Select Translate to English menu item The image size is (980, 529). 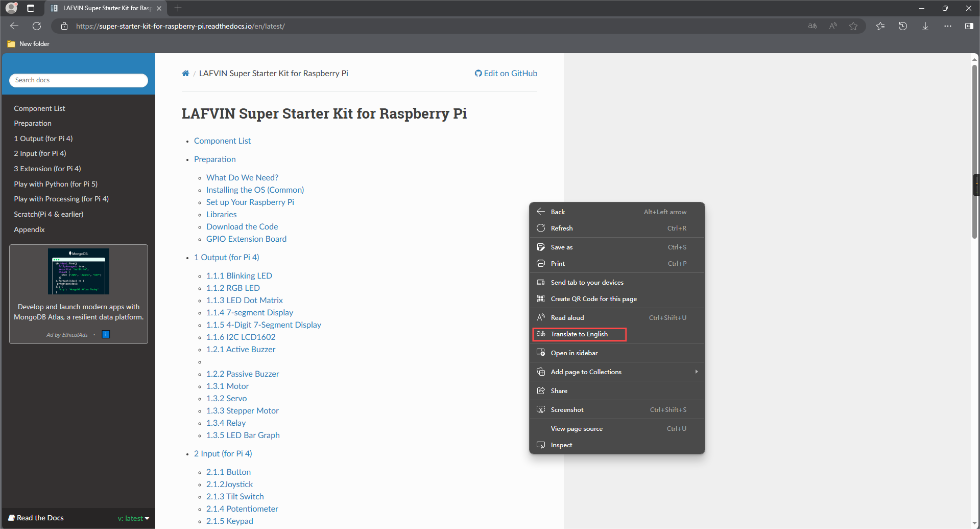579,334
